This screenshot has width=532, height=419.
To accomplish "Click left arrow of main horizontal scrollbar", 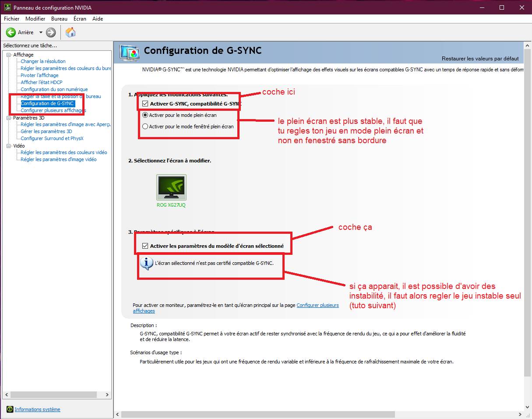I will 117,414.
